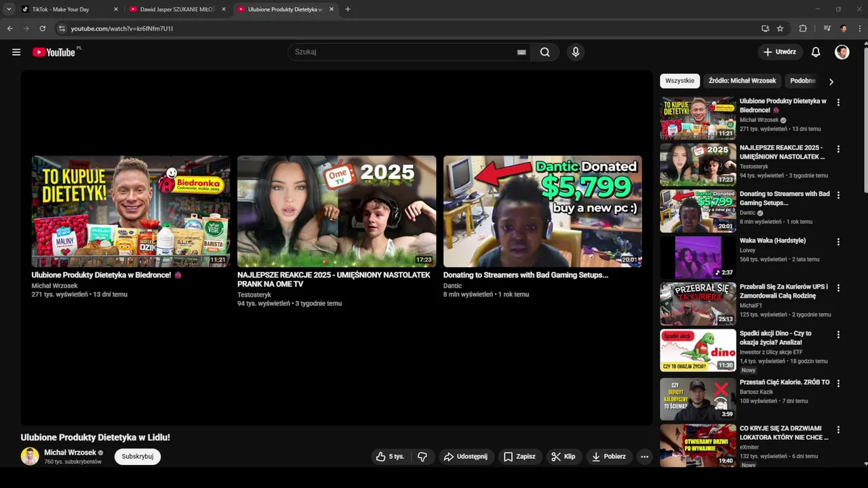The height and width of the screenshot is (488, 868).
Task: Open Michał Wrzosek channel name below video
Action: 71,453
